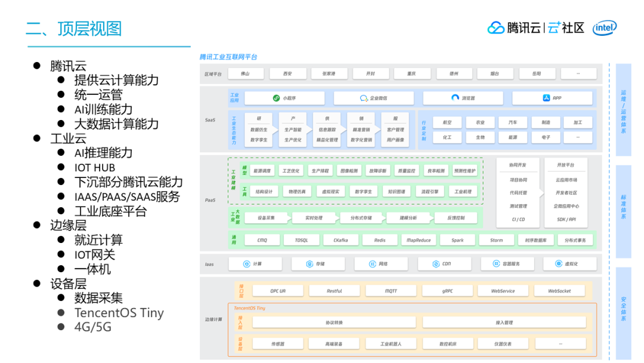The image size is (644, 363).
Task: Click the 计算 icon in Iaas row
Action: click(x=246, y=264)
